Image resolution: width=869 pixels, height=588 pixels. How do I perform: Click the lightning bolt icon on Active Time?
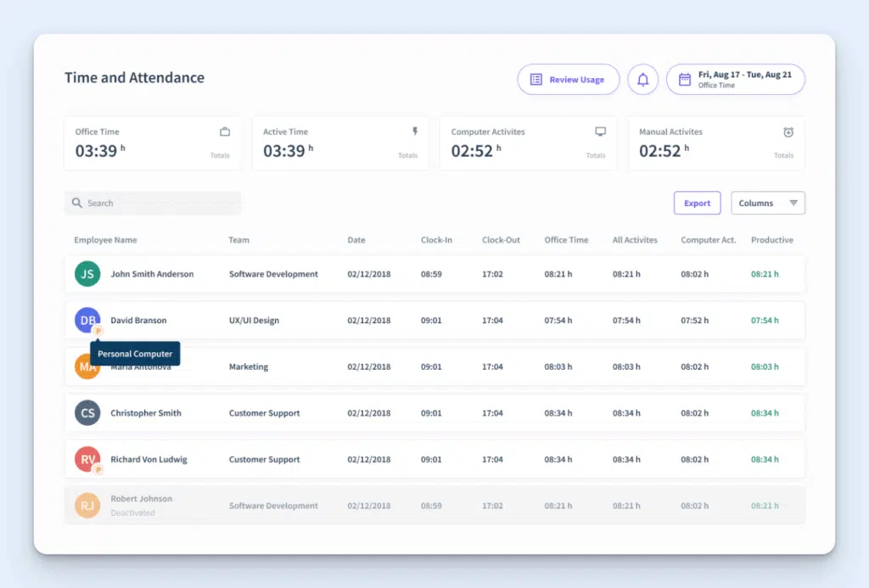coord(415,132)
